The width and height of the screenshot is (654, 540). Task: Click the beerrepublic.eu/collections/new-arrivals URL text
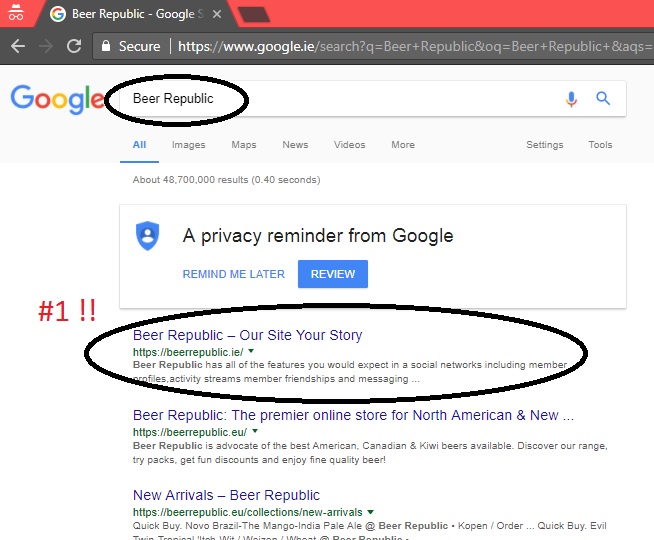click(x=248, y=512)
